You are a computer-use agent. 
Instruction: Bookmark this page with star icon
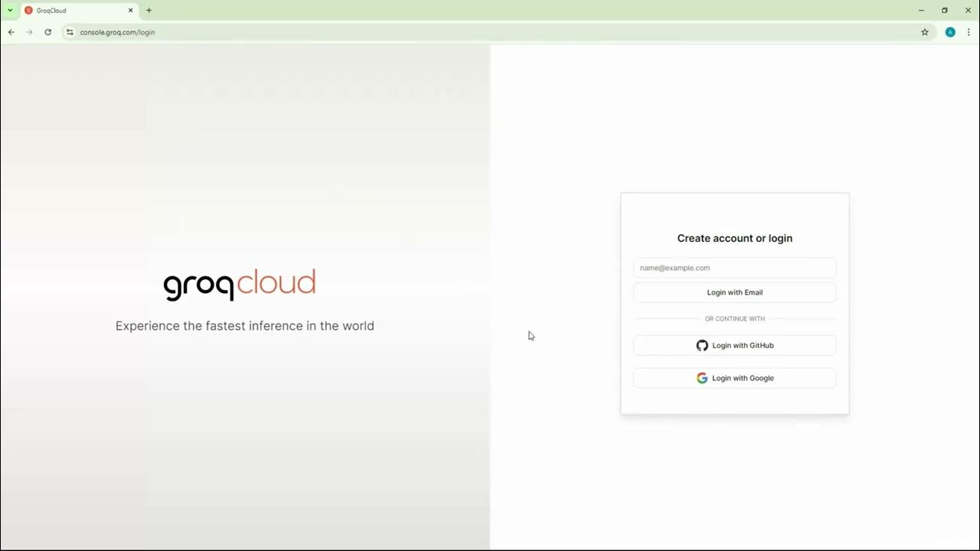tap(925, 32)
